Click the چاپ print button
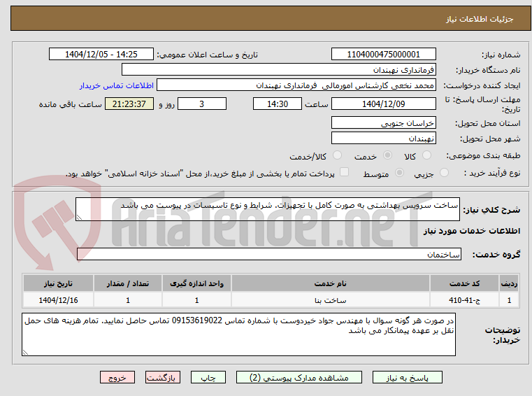 (208, 377)
